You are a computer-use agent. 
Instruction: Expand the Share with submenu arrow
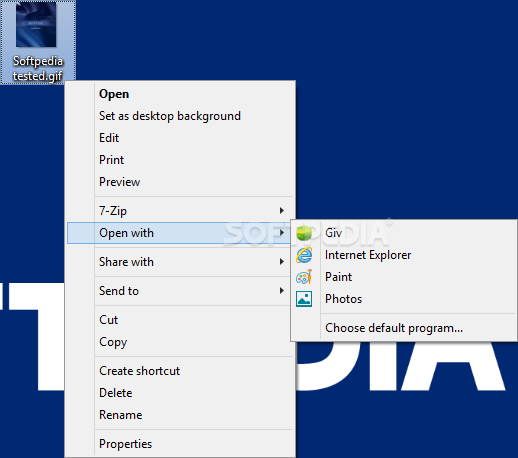click(x=282, y=262)
